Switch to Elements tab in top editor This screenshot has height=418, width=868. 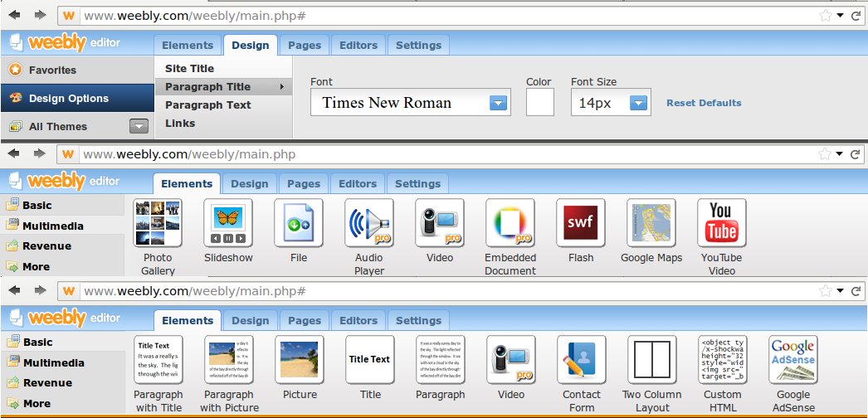point(188,46)
